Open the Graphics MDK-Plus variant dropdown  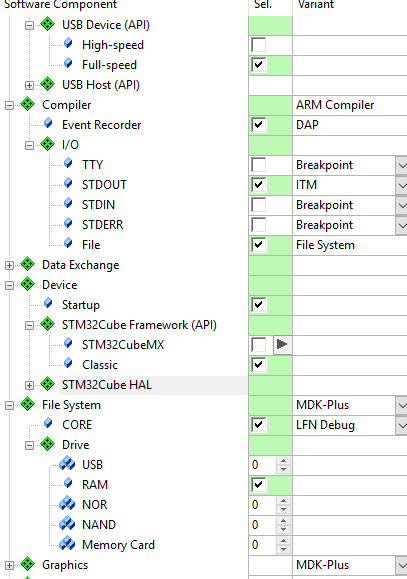(x=401, y=565)
